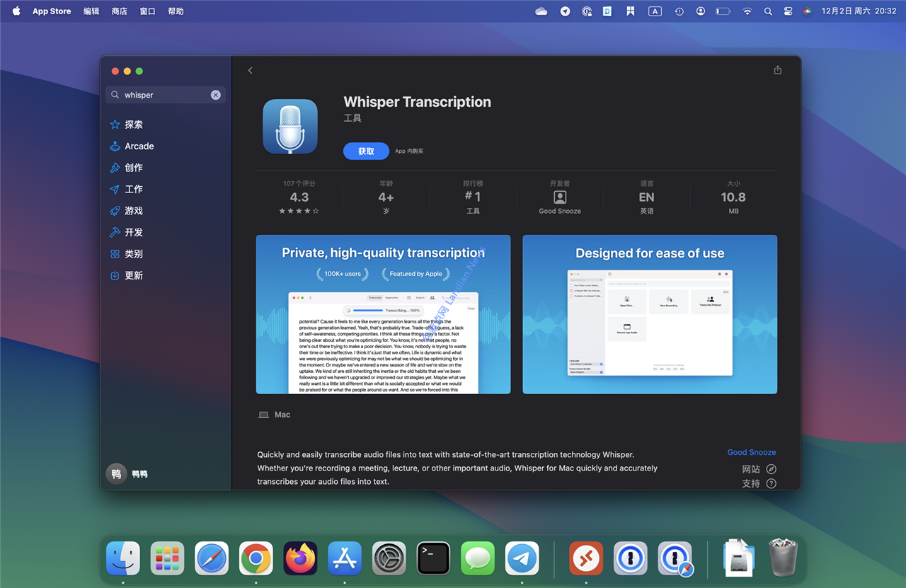The width and height of the screenshot is (906, 588).
Task: Click the battery status icon
Action: (x=723, y=11)
